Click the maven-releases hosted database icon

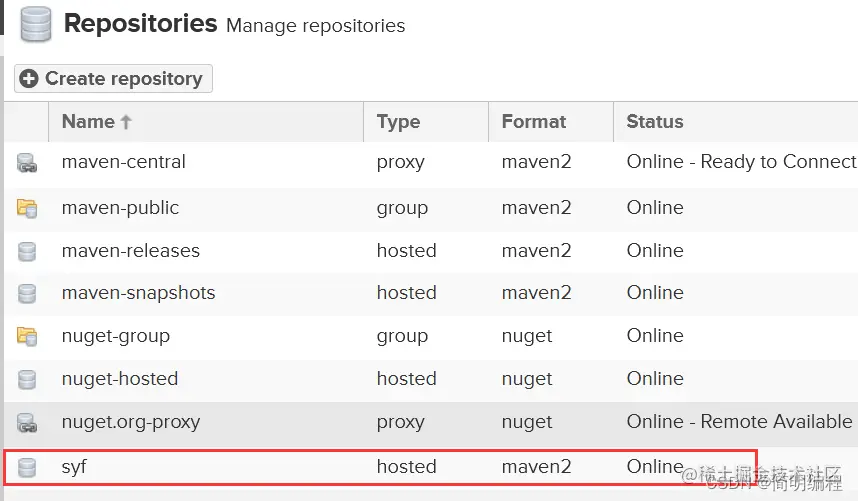click(27, 252)
